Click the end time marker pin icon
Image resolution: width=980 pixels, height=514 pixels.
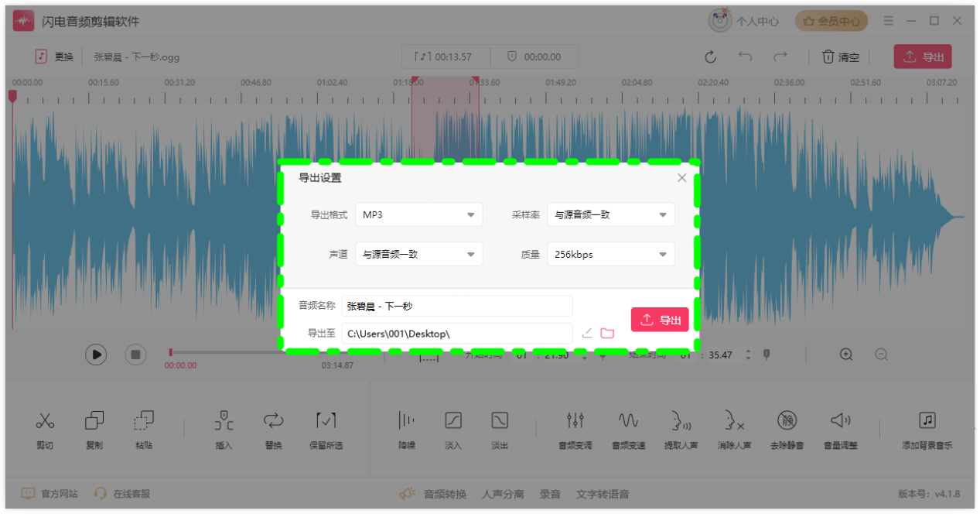(767, 355)
